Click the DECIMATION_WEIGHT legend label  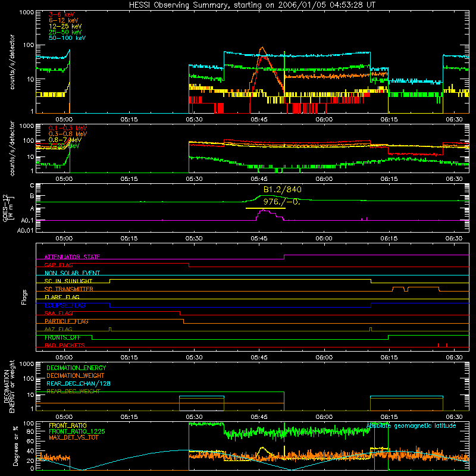[76, 375]
